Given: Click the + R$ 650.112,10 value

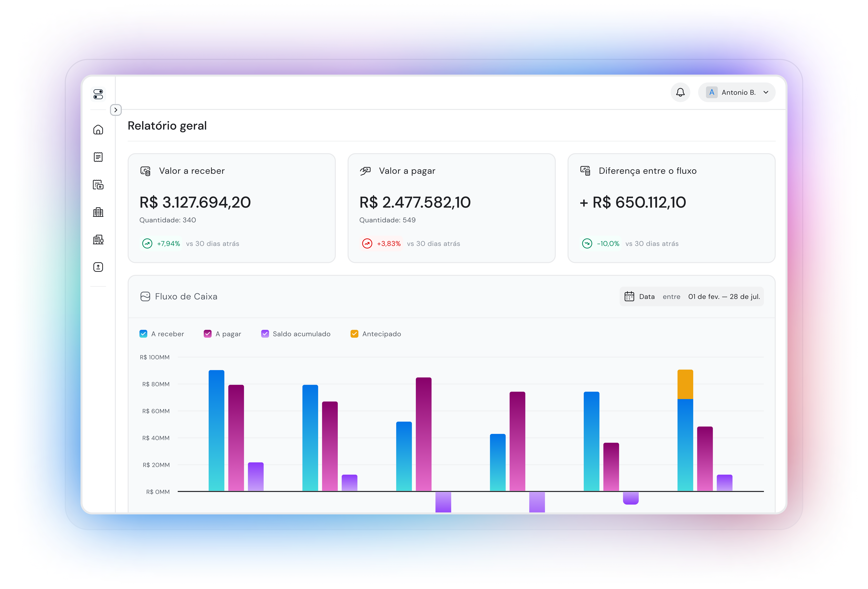Looking at the screenshot, I should 633,202.
